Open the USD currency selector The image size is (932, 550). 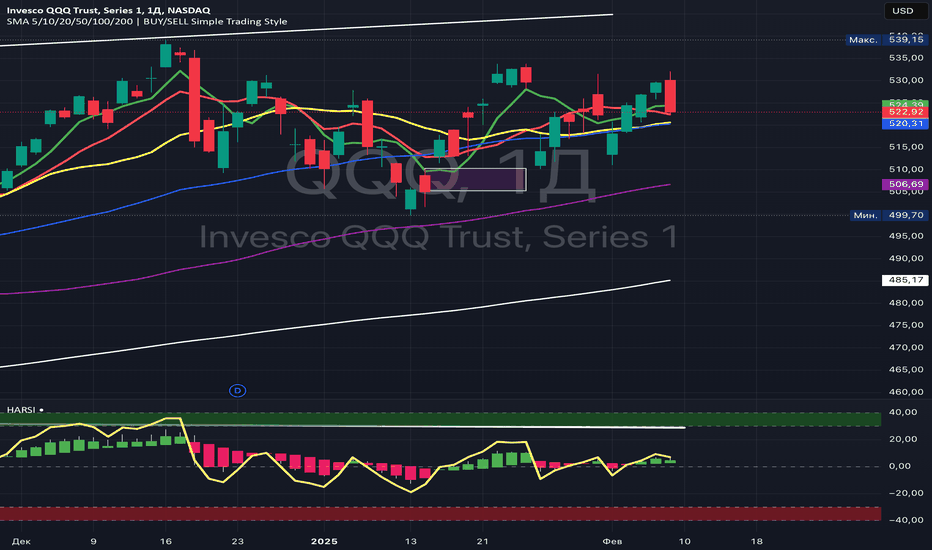[902, 13]
